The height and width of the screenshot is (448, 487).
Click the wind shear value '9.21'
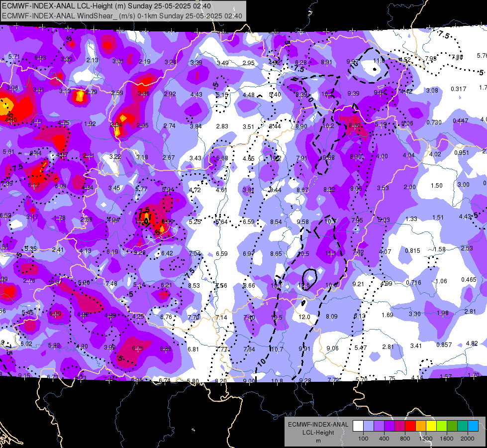coord(358,284)
